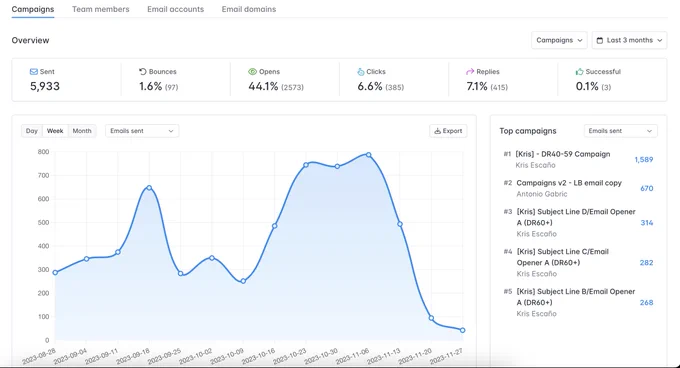This screenshot has width=680, height=368.
Task: Click the 268 emails sent value
Action: pos(646,303)
